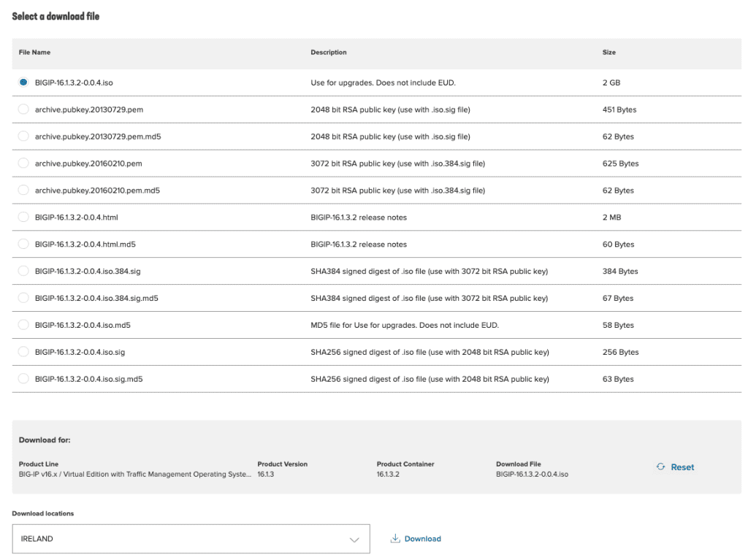
Task: Click file name BIGIP-16.1.3.2-0.0.4.iso in table
Action: tap(74, 83)
